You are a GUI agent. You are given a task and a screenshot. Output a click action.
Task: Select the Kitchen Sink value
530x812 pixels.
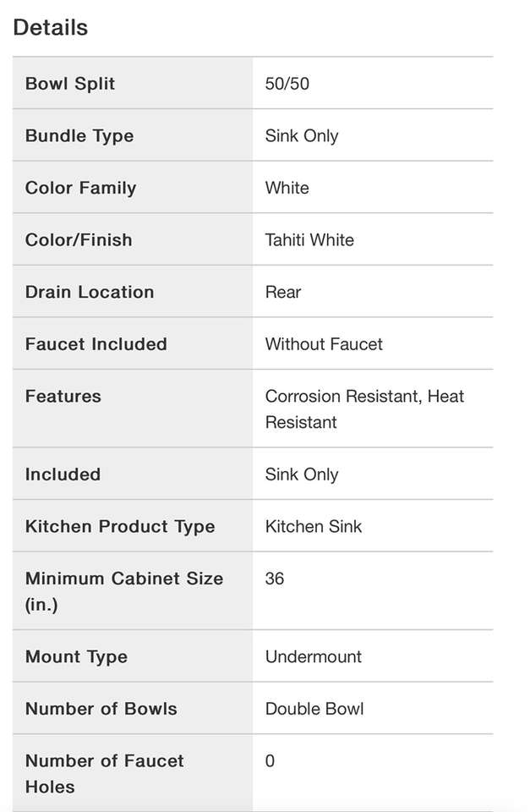pyautogui.click(x=314, y=526)
